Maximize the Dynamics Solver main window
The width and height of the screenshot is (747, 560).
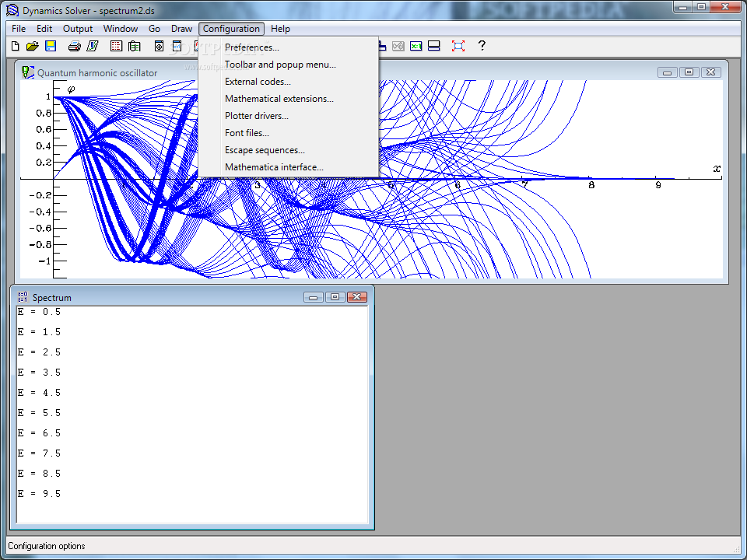pyautogui.click(x=701, y=7)
